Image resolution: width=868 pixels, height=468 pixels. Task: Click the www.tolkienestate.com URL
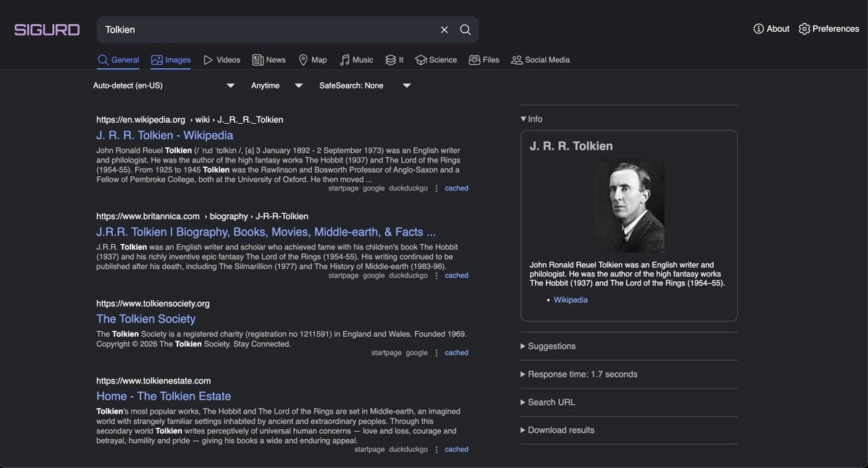153,381
